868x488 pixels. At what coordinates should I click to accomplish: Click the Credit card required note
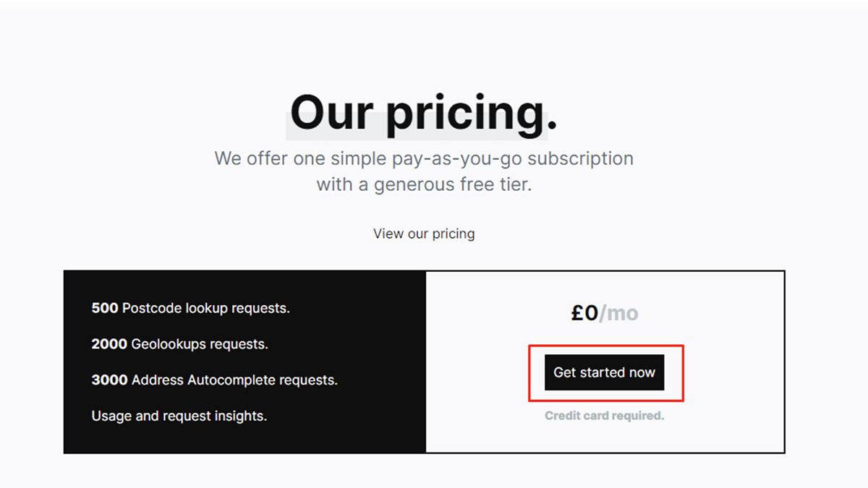604,416
